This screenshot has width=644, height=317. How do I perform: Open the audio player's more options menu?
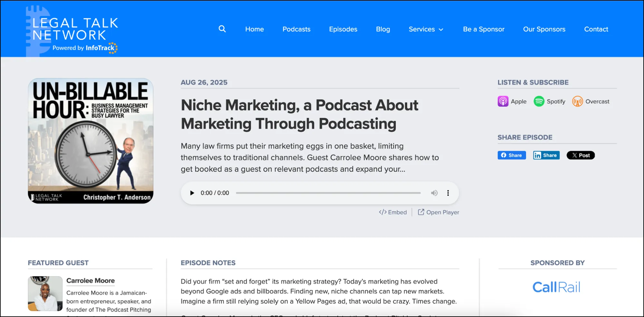point(448,193)
